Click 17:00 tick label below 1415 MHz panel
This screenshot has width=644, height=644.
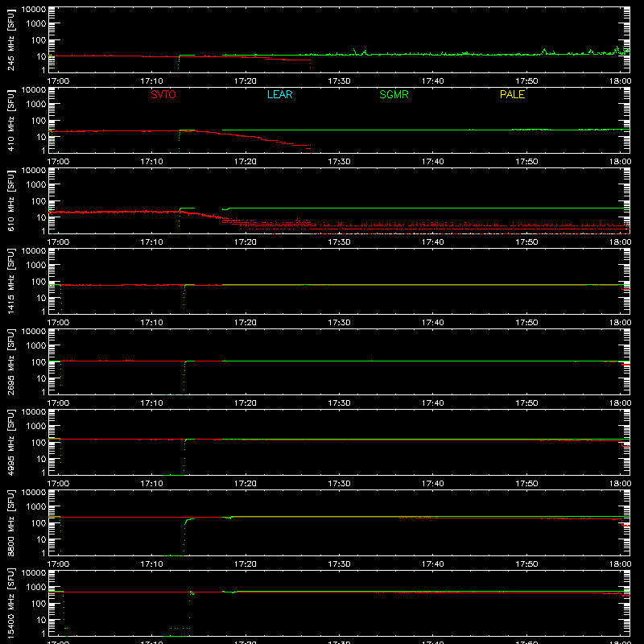tap(58, 323)
